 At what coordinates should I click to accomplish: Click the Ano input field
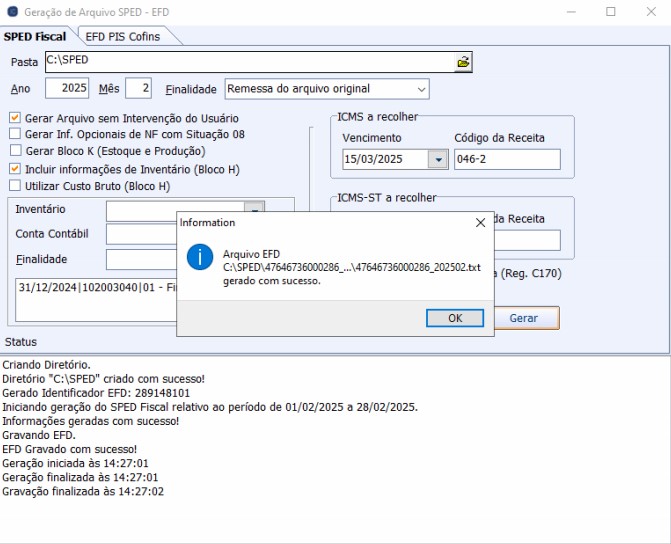[x=68, y=89]
